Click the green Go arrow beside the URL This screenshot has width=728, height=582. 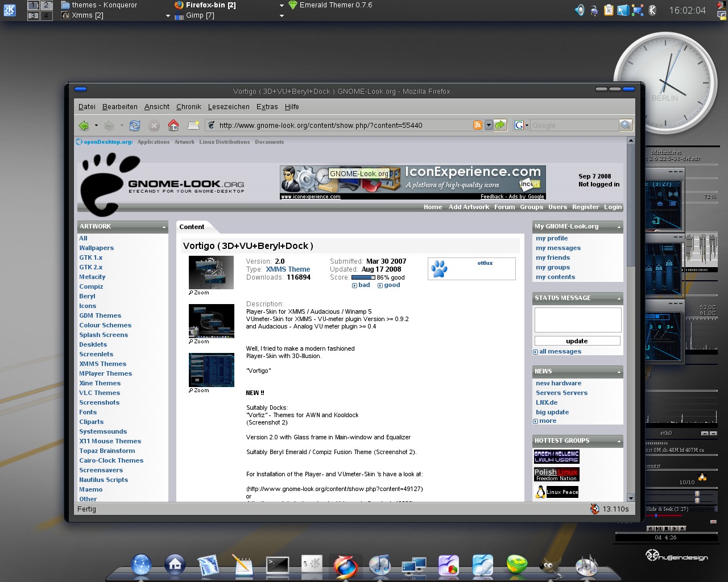(500, 125)
